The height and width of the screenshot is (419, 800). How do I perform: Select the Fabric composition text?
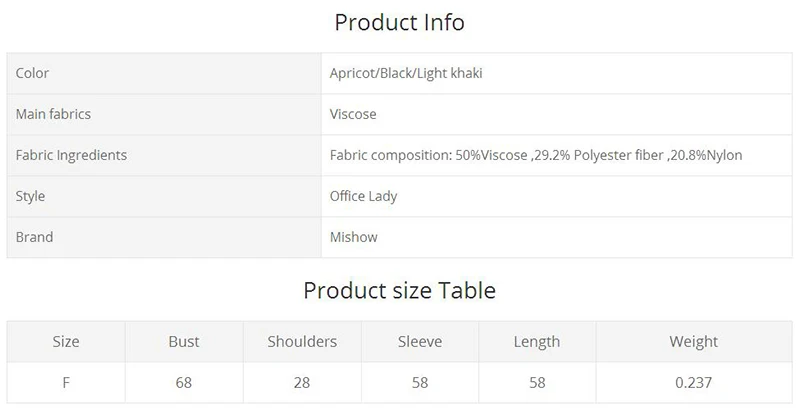point(535,155)
